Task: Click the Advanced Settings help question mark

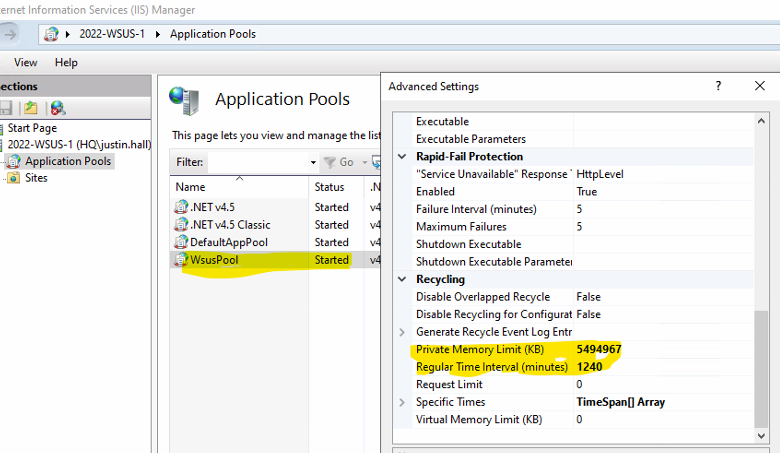Action: pyautogui.click(x=718, y=86)
